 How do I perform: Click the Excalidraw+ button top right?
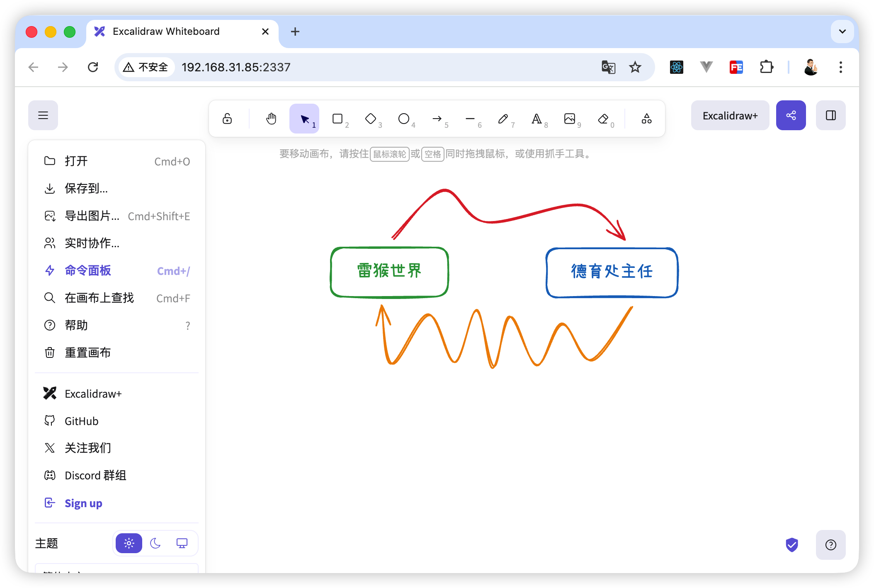pyautogui.click(x=730, y=116)
